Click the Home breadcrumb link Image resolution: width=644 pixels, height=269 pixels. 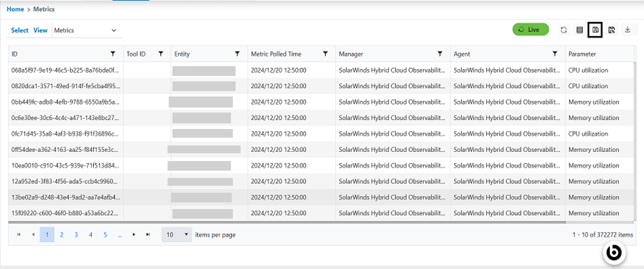15,9
